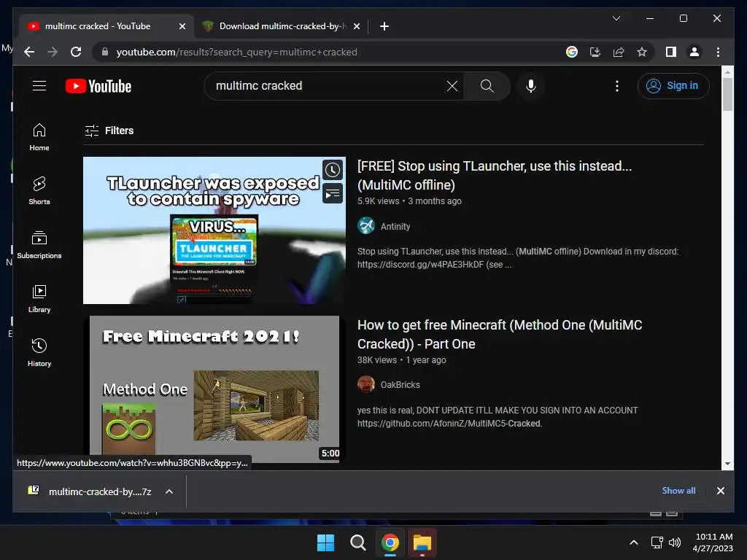Close the multimc cracked YouTube tab
Screen dimensions: 747x560
[x=182, y=26]
